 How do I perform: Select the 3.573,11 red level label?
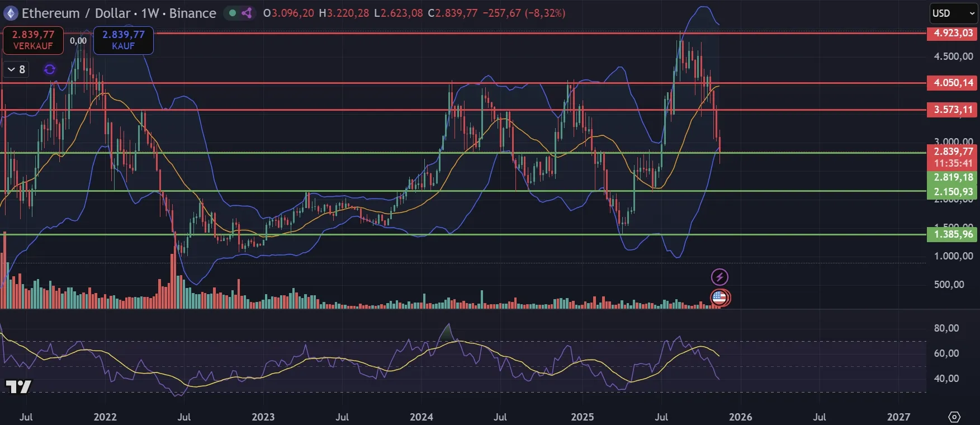(953, 110)
